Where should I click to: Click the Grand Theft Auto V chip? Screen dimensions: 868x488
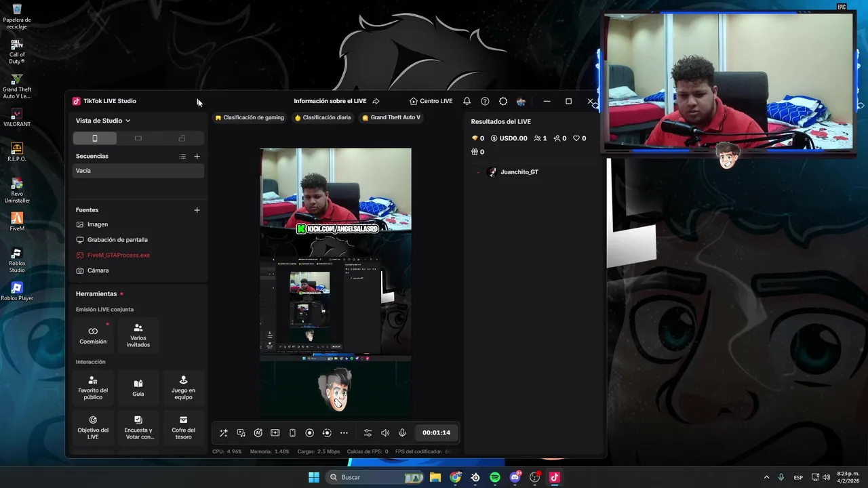[x=391, y=117]
